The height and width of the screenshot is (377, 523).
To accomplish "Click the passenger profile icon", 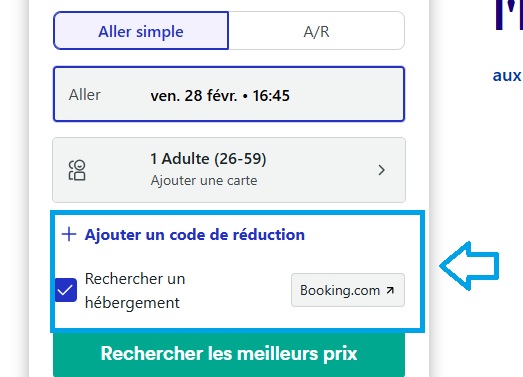I will (x=77, y=170).
